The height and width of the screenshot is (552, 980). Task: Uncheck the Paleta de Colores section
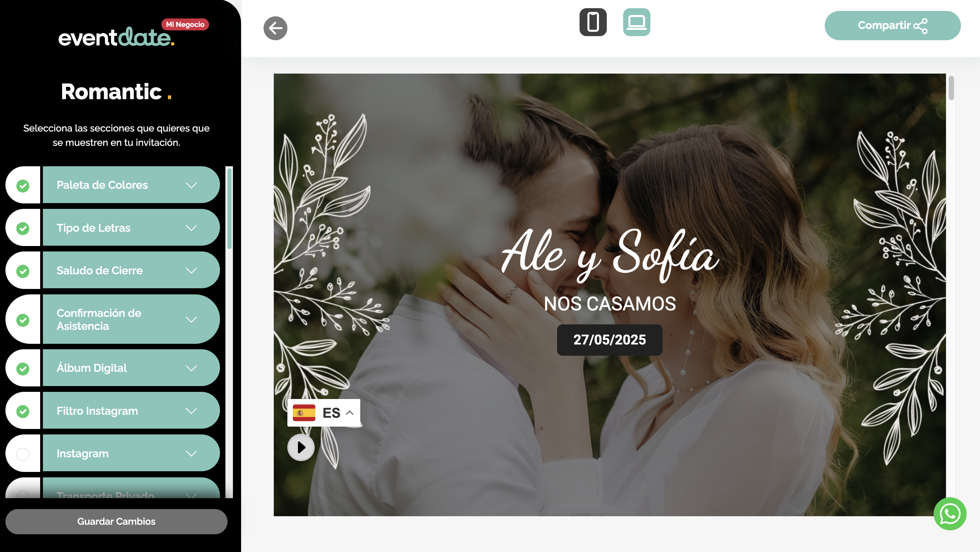(23, 186)
